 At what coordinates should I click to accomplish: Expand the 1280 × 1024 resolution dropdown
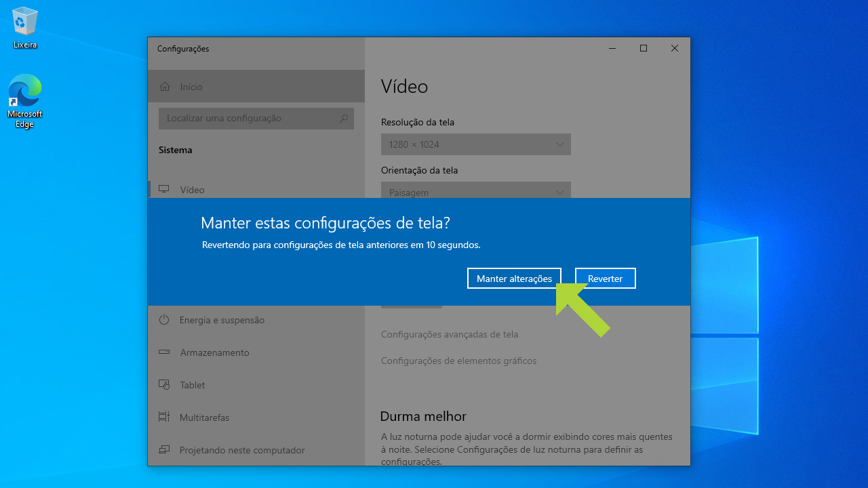476,144
